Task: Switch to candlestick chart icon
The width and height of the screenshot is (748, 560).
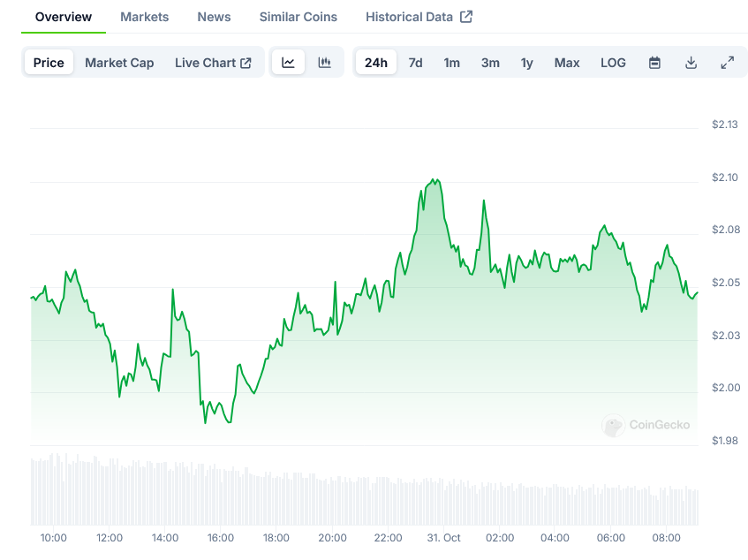Action: click(324, 63)
